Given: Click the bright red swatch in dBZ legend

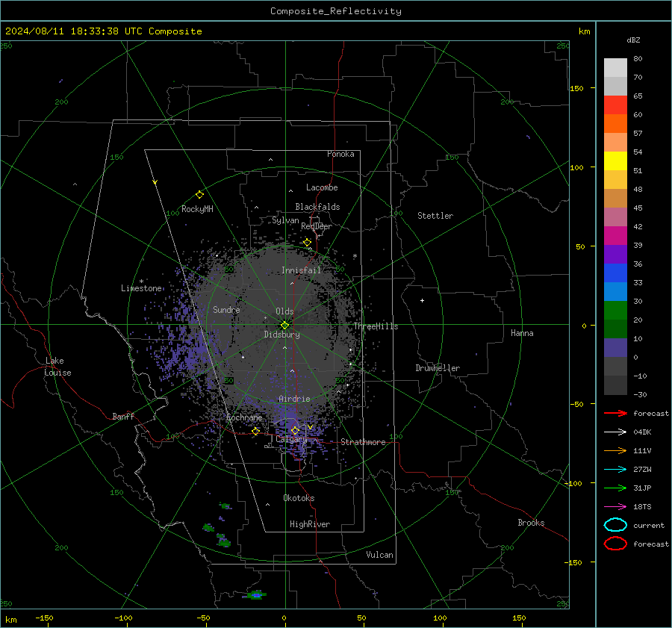Looking at the screenshot, I should [x=615, y=105].
